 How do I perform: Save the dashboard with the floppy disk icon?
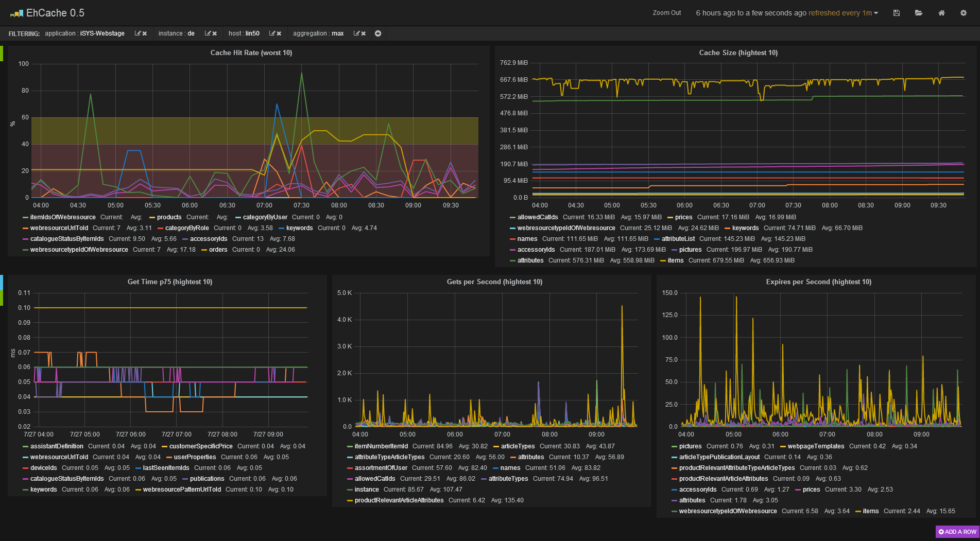point(897,13)
